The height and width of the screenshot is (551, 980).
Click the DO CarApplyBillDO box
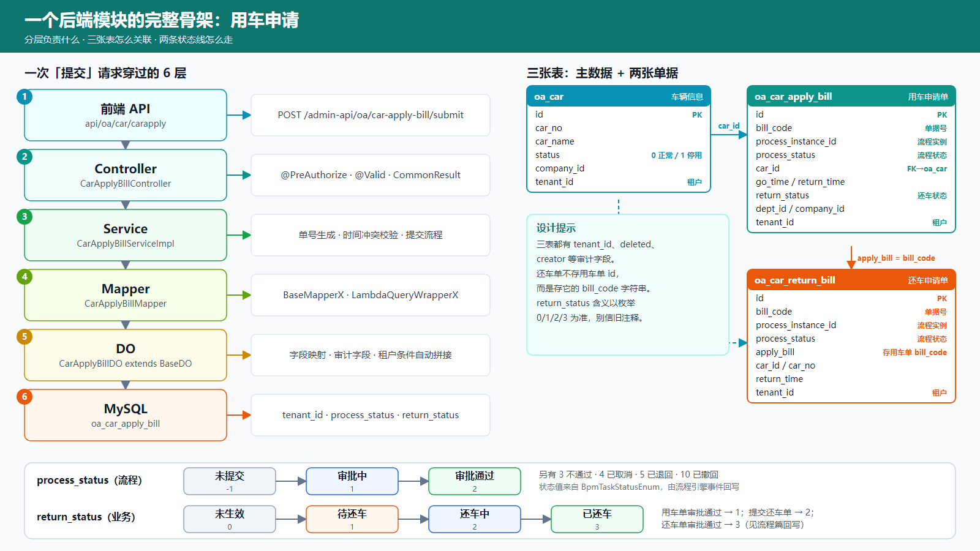(x=126, y=355)
